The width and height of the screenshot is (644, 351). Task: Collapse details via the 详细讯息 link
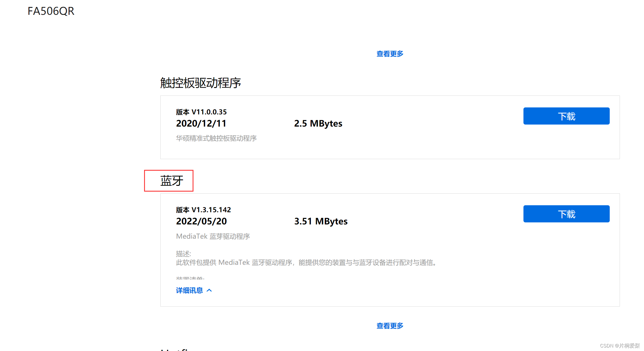pyautogui.click(x=189, y=291)
